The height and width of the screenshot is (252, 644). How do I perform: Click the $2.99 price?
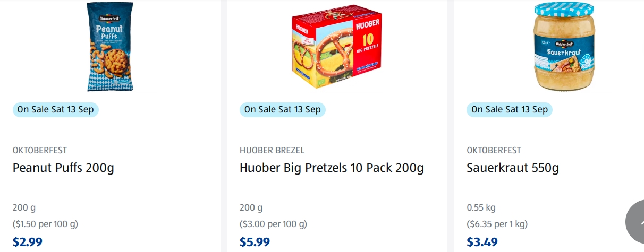pos(28,242)
